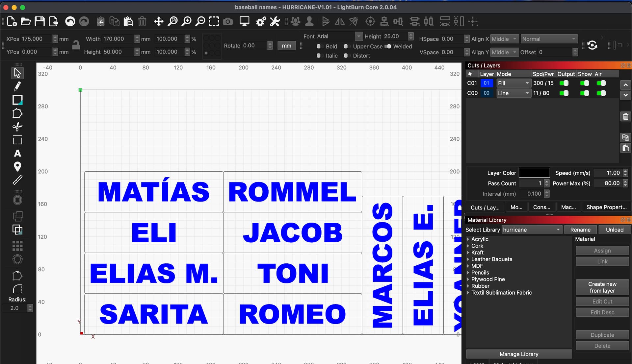Toggle Air assist for layer C00
Image resolution: width=632 pixels, height=364 pixels.
point(601,93)
